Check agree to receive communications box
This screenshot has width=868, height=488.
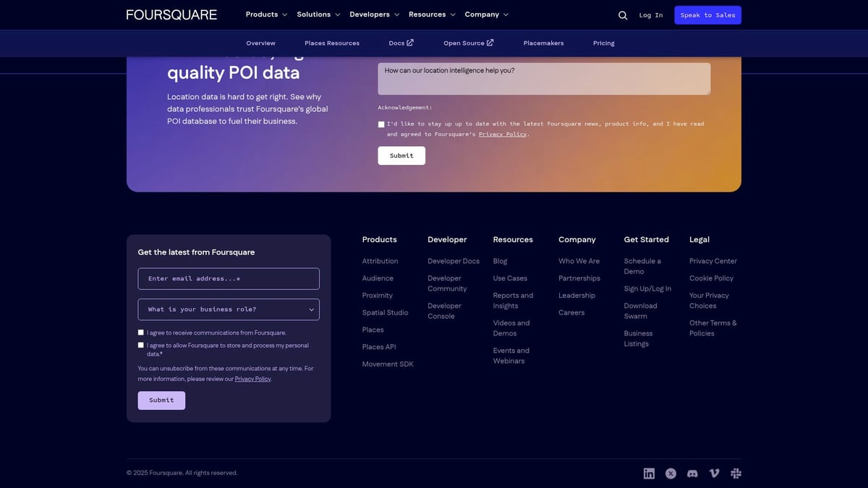pyautogui.click(x=141, y=333)
